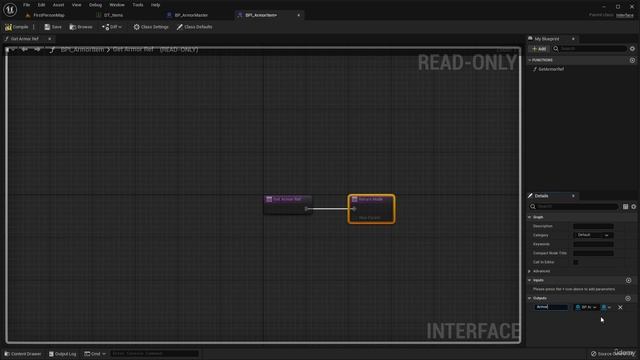Close the Get Armor Ref graph tab
Image resolution: width=640 pixels, height=360 pixels.
50,39
